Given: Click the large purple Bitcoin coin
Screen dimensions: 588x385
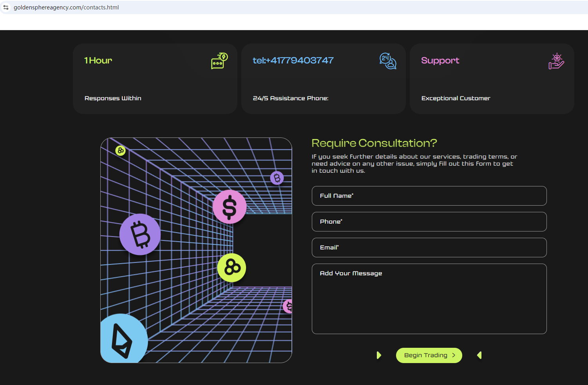Looking at the screenshot, I should pos(140,234).
